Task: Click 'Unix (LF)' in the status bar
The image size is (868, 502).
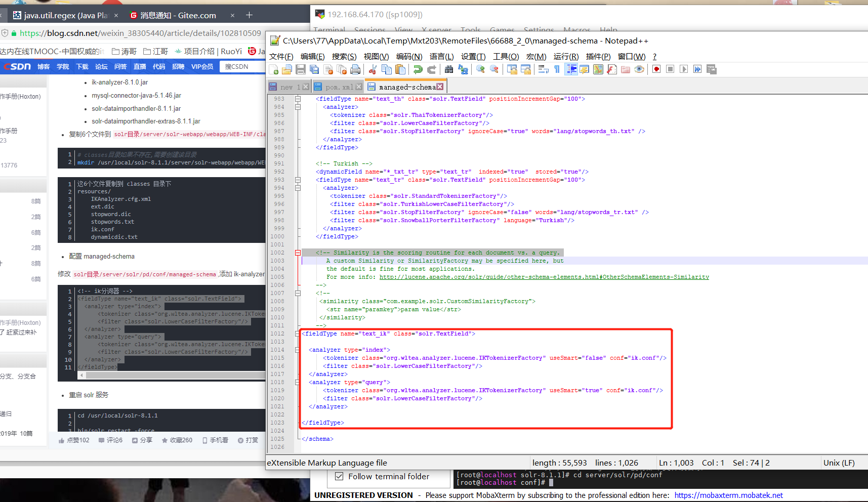Action: (x=839, y=463)
